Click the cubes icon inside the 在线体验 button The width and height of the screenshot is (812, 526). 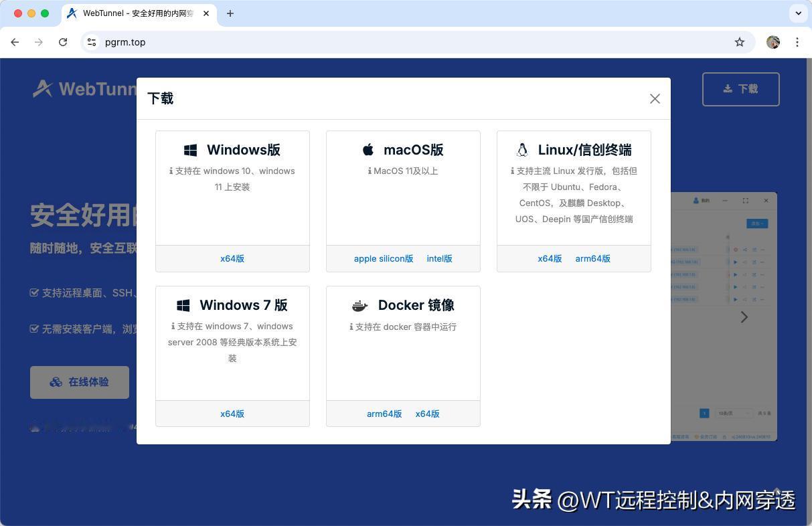(x=56, y=381)
